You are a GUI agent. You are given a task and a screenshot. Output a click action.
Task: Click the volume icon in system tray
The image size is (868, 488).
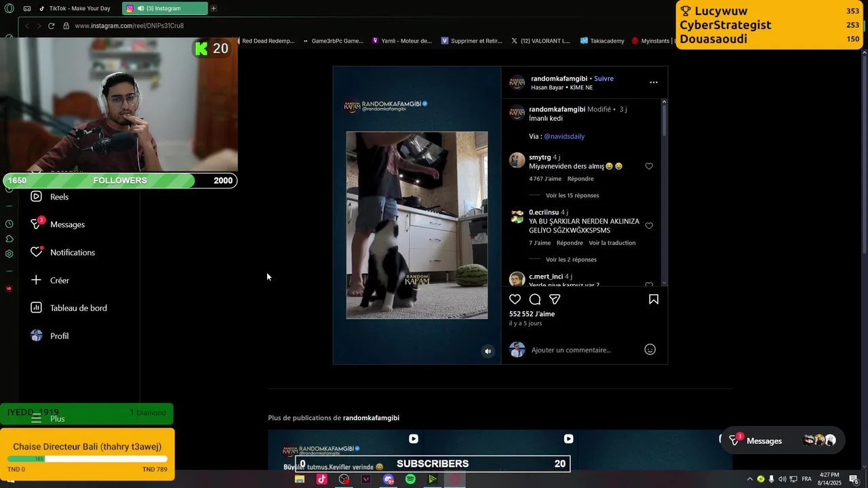click(x=783, y=479)
